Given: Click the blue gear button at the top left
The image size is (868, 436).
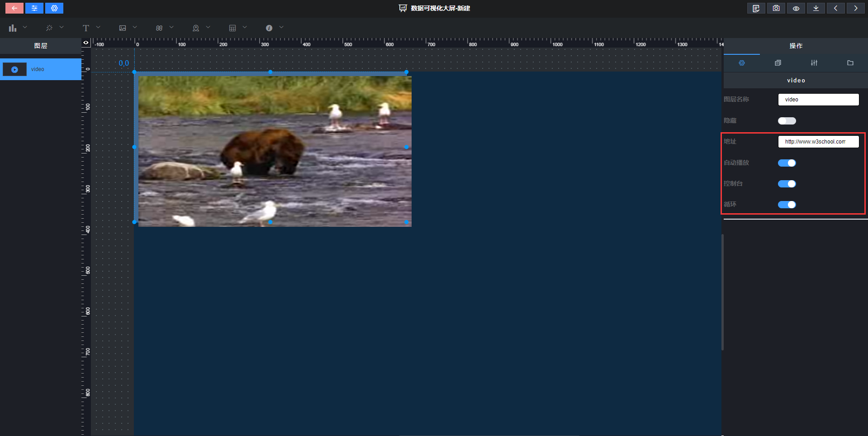Looking at the screenshot, I should coord(54,8).
